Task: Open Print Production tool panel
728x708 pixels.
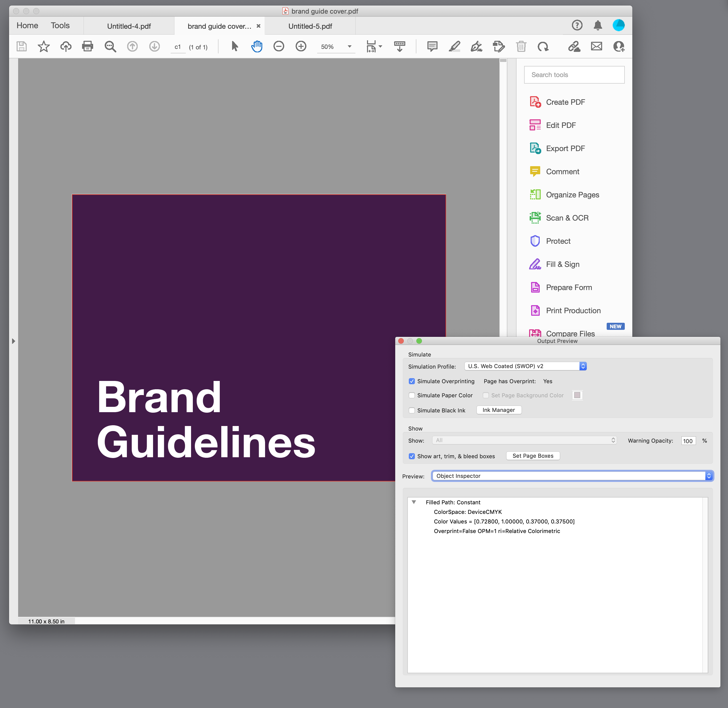Action: click(573, 311)
